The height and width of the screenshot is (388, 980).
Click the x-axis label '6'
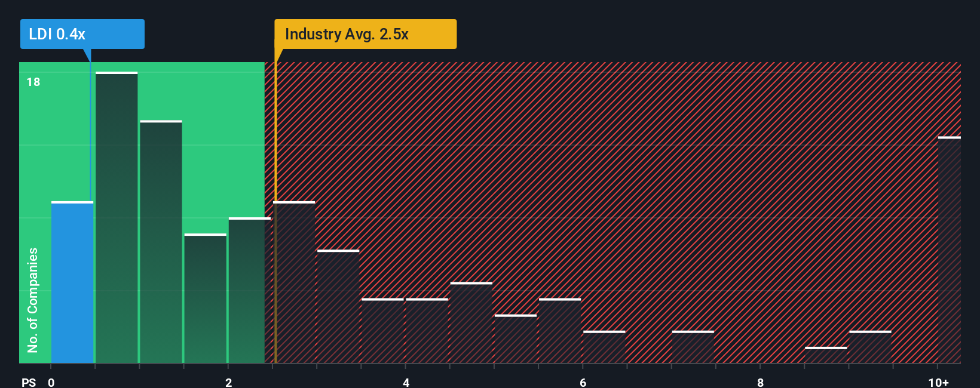coord(583,383)
